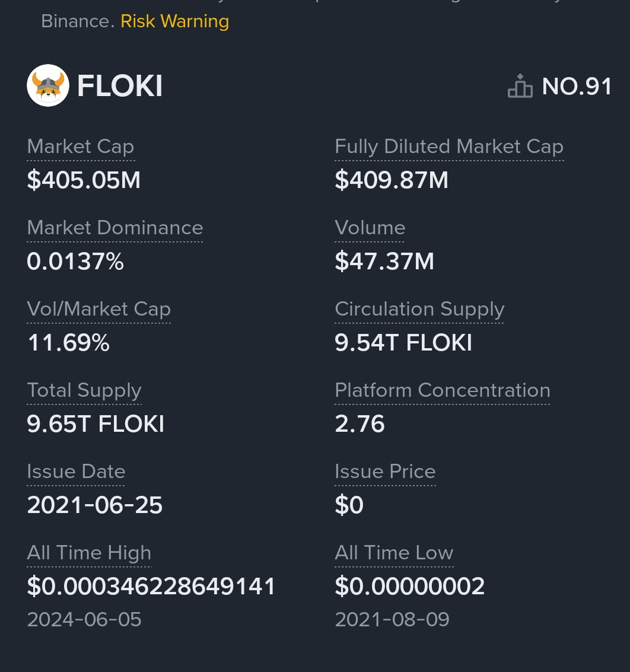This screenshot has width=630, height=672.
Task: Click the Vol/Market Cap label
Action: point(98,309)
